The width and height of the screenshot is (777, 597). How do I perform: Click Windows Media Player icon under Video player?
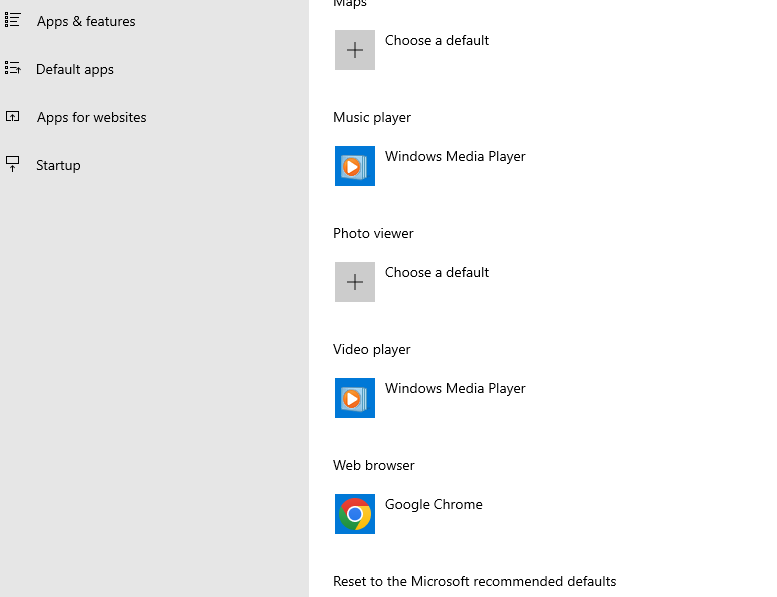pyautogui.click(x=355, y=398)
